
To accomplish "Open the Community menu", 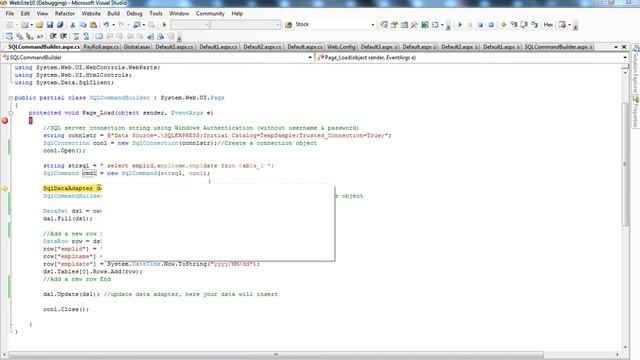I will (210, 13).
